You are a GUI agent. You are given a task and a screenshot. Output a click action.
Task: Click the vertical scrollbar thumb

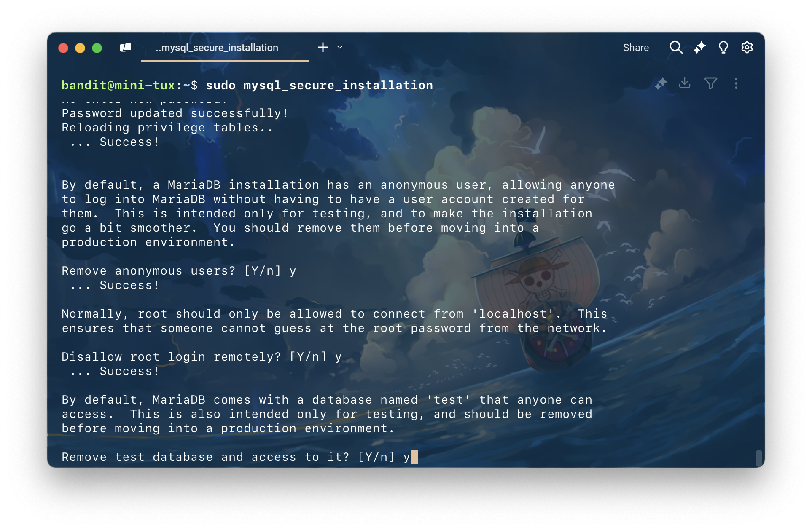(758, 458)
